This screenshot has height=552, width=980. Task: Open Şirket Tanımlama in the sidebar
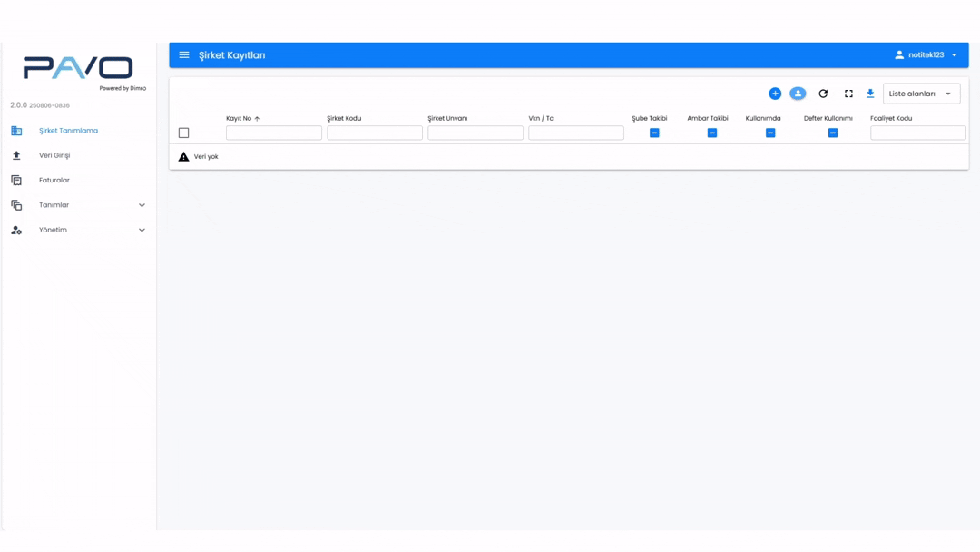[68, 131]
